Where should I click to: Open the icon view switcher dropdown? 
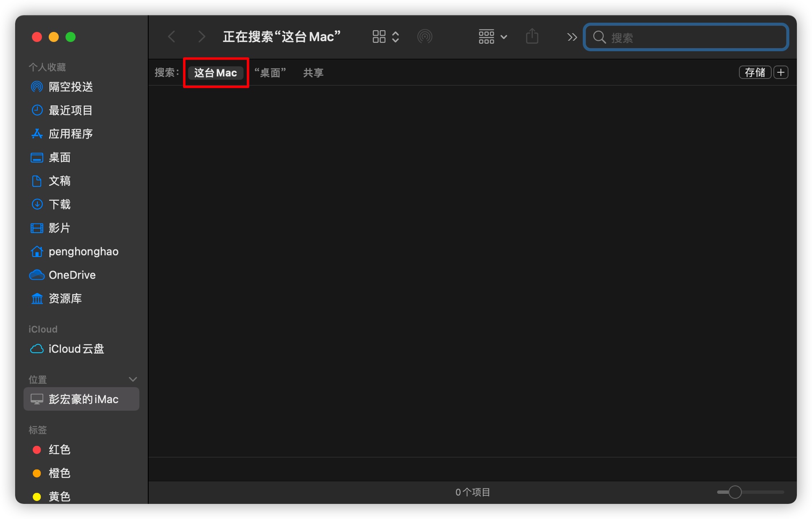tap(385, 37)
